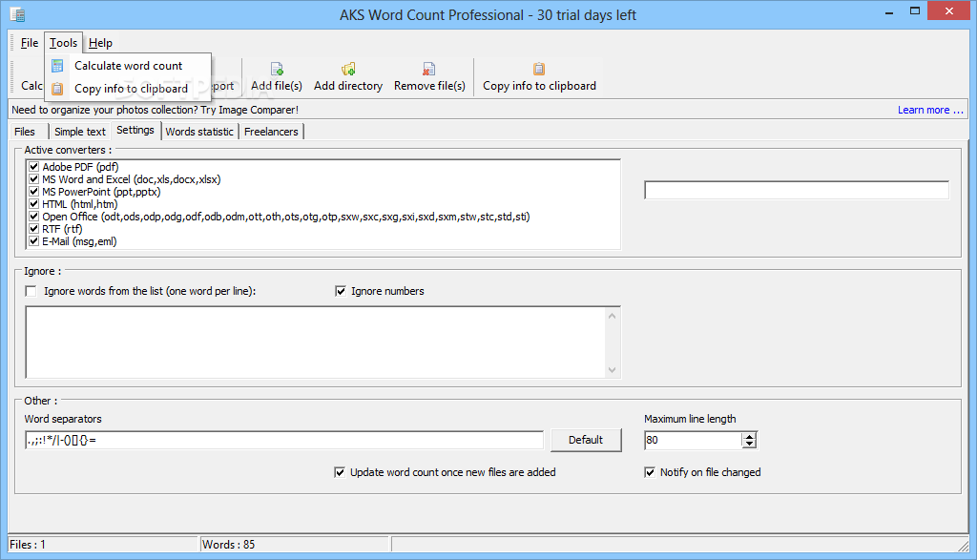Click the Words : 85 status bar entry
This screenshot has height=560, width=977.
point(295,545)
